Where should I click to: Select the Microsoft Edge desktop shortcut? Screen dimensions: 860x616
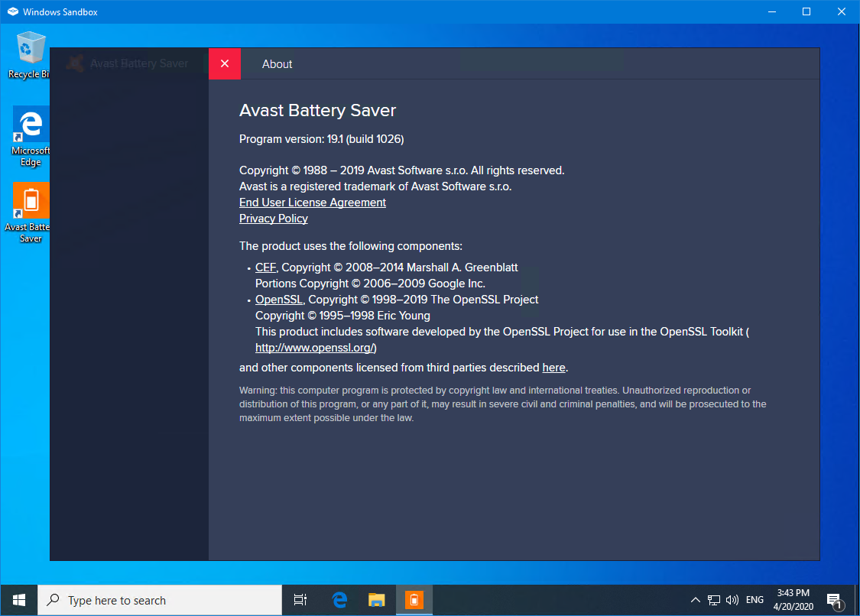pos(30,137)
